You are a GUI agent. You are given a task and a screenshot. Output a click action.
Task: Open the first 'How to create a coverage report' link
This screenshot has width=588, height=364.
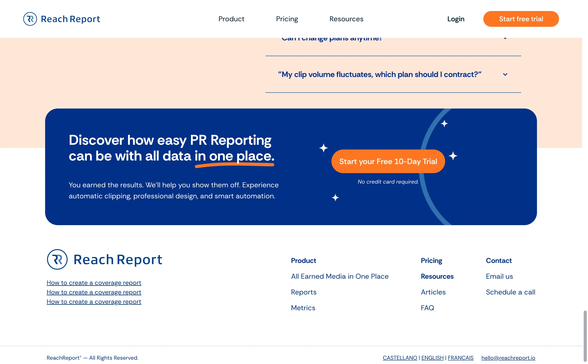[x=94, y=283]
